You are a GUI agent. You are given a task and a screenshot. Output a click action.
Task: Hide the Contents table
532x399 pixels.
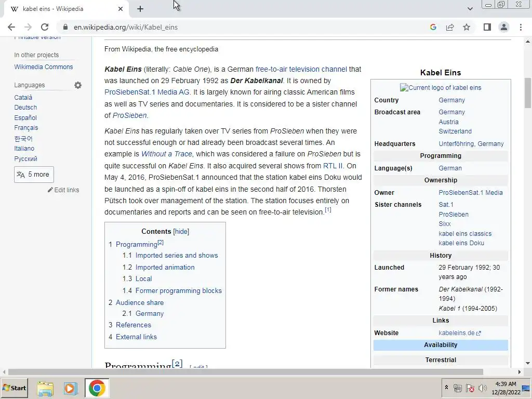tap(181, 231)
